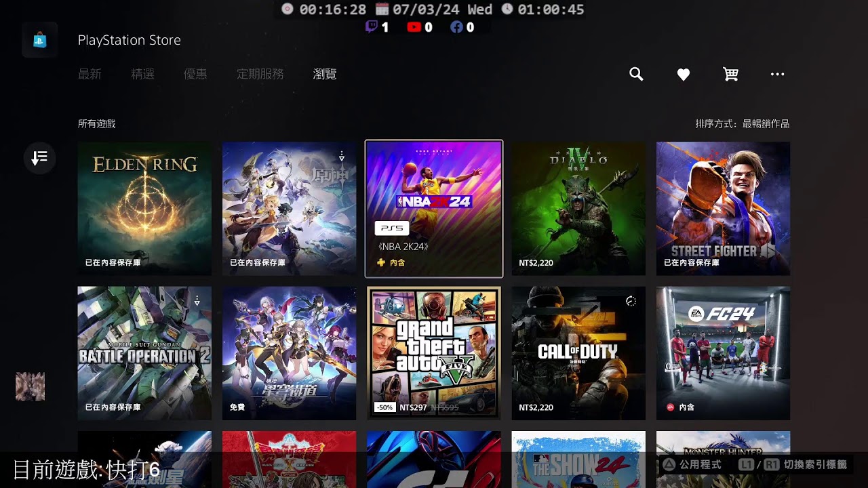The width and height of the screenshot is (868, 488).
Task: Open the Elden Ring game tile
Action: coord(144,209)
